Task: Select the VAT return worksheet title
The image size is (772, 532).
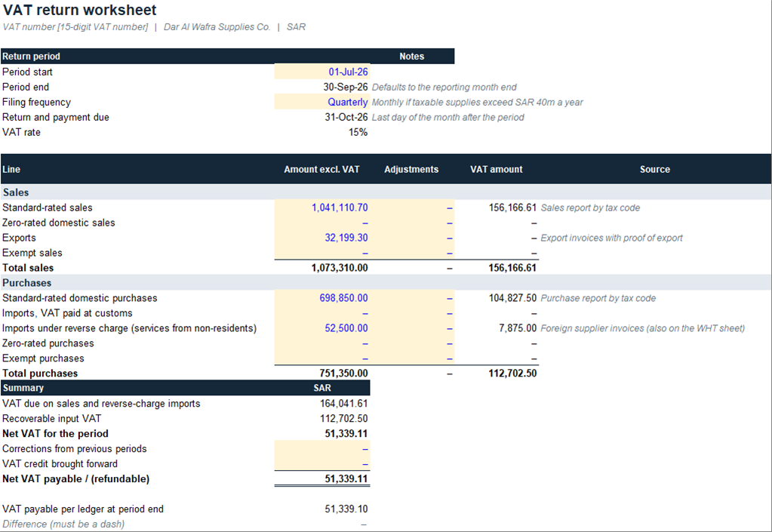Action: [79, 10]
